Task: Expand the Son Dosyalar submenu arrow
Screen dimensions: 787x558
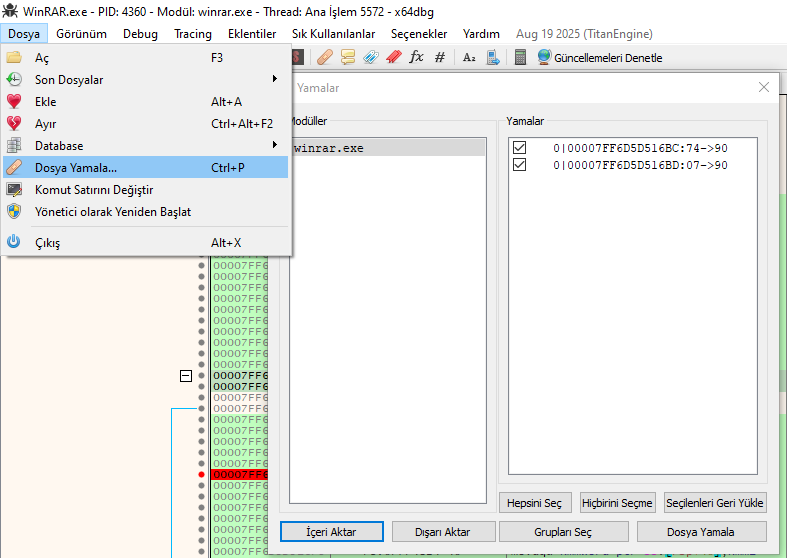Action: [275, 79]
